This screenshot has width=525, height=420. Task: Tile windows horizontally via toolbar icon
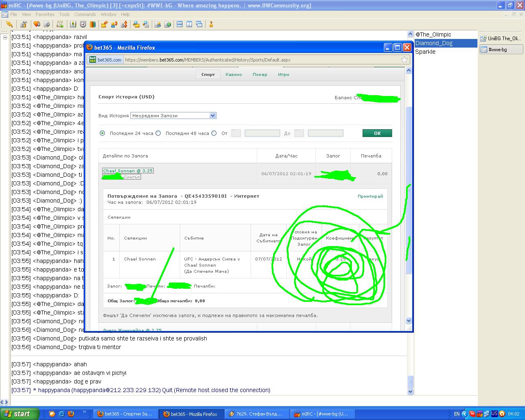[x=179, y=24]
